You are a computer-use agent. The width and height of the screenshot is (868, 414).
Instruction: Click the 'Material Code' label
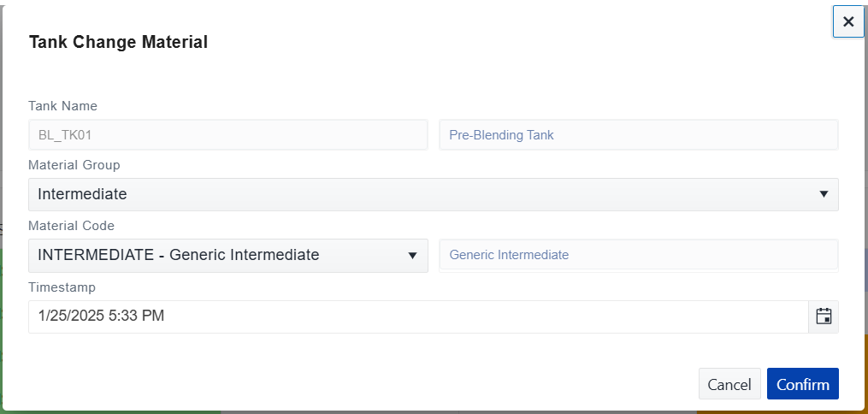(x=71, y=226)
